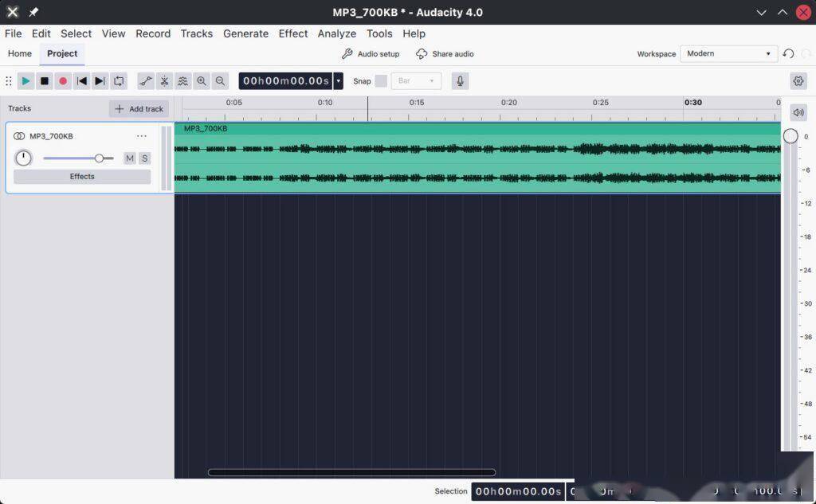Switch to the Home tab
Screen dimensions: 816x504
pyautogui.click(x=20, y=53)
